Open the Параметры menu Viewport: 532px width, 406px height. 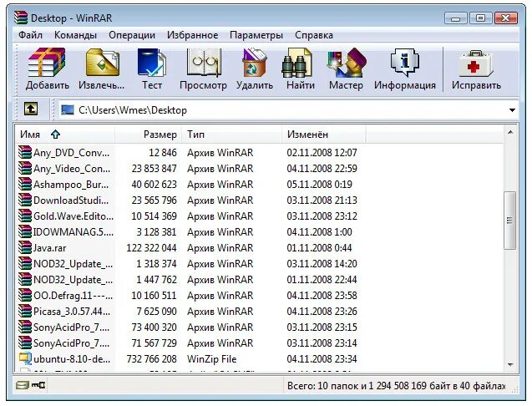256,35
